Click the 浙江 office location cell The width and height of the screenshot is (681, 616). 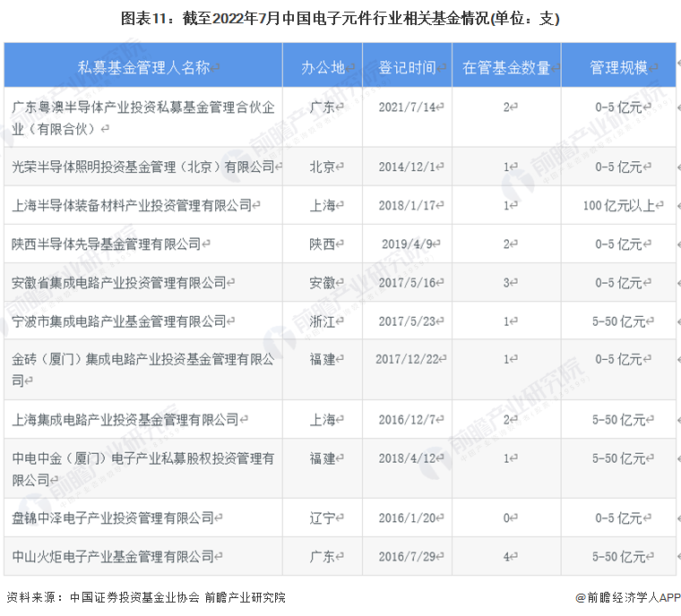tap(323, 321)
